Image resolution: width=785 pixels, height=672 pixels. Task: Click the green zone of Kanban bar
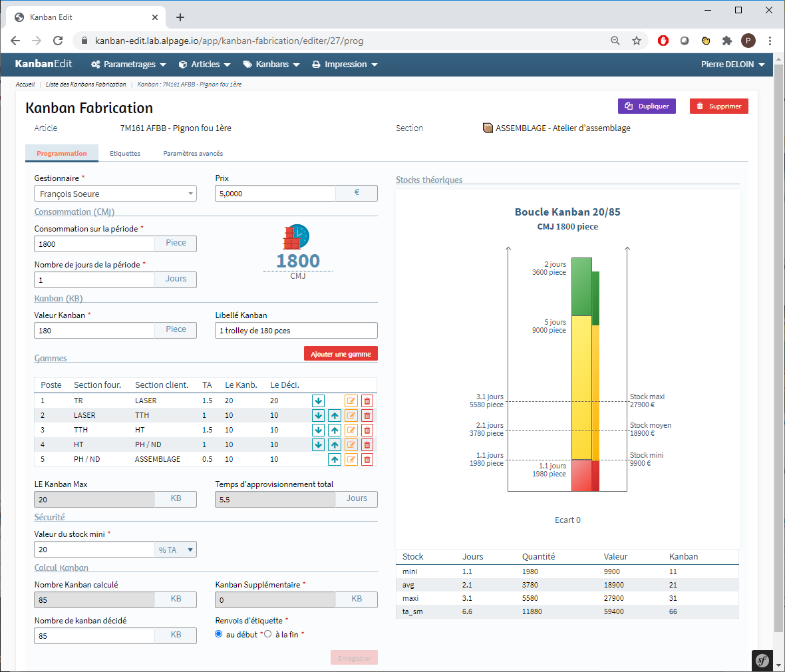point(581,286)
